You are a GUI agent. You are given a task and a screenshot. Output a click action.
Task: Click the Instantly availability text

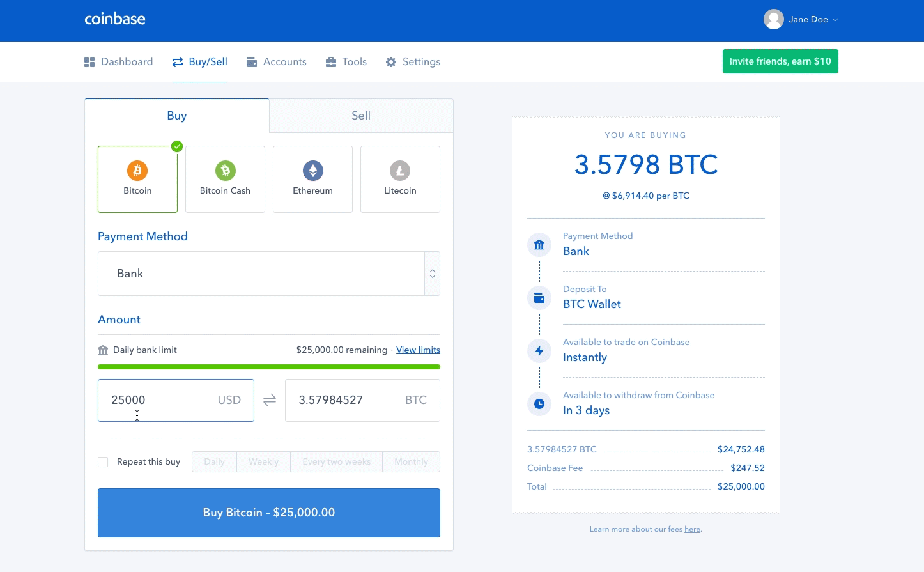pyautogui.click(x=585, y=357)
